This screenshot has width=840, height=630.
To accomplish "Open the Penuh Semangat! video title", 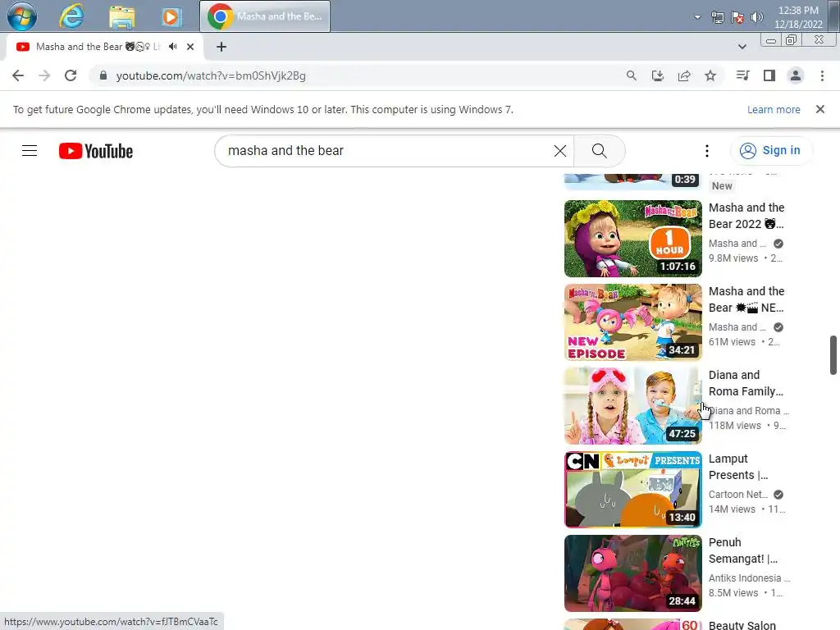I will pos(743,550).
